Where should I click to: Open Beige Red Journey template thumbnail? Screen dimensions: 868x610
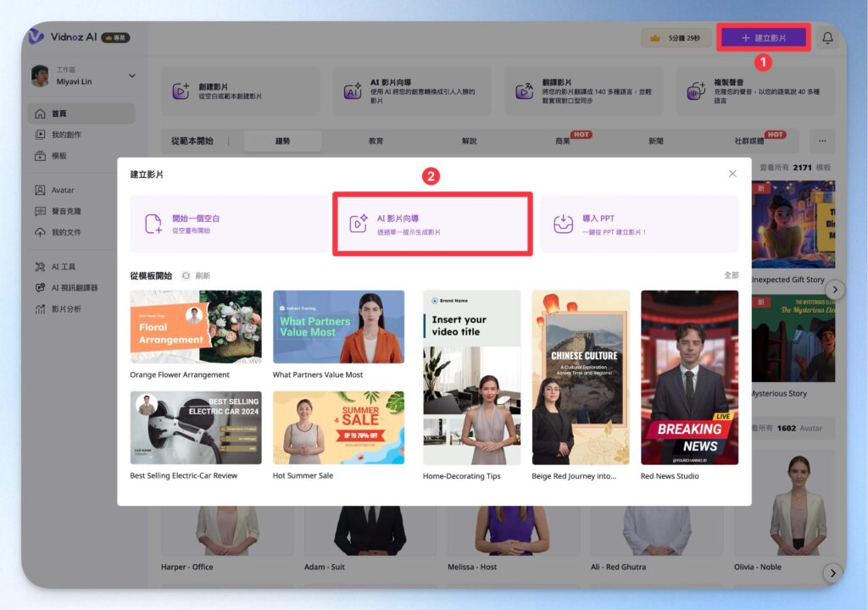point(581,378)
